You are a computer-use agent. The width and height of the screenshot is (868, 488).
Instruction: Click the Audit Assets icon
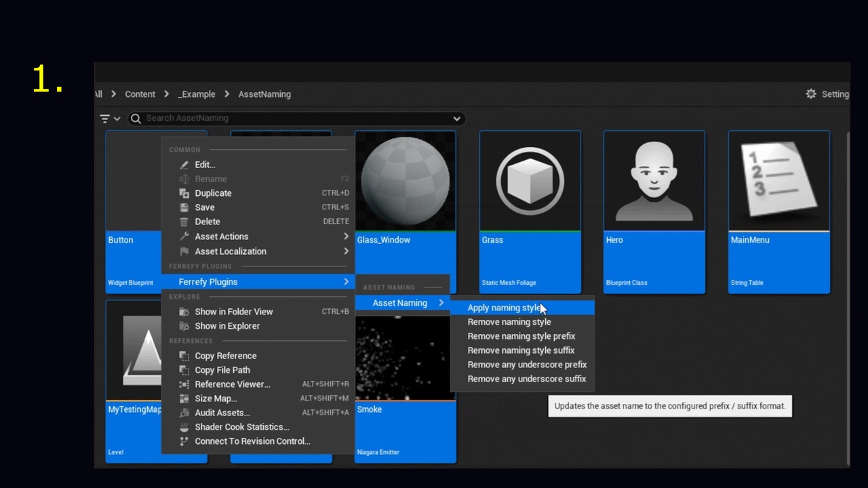tap(184, 413)
